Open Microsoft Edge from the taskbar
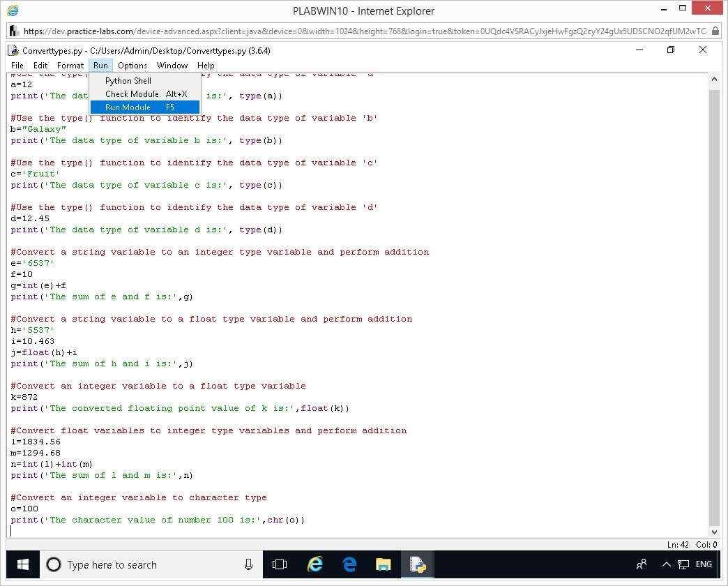 349,564
